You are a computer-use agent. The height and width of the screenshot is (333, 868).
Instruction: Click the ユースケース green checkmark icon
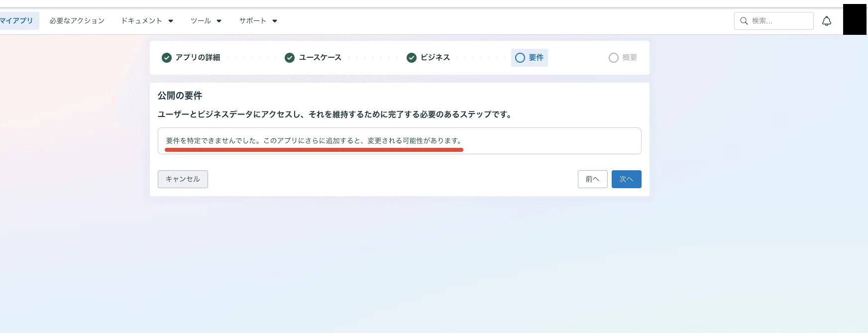point(290,58)
